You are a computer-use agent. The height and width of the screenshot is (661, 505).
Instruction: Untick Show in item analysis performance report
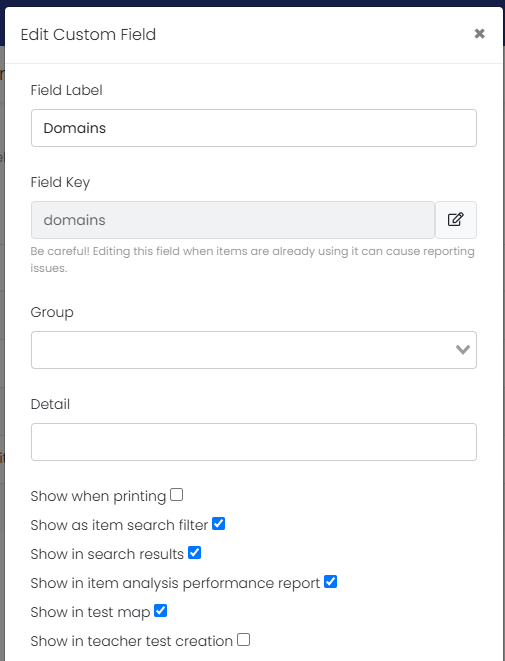[330, 582]
